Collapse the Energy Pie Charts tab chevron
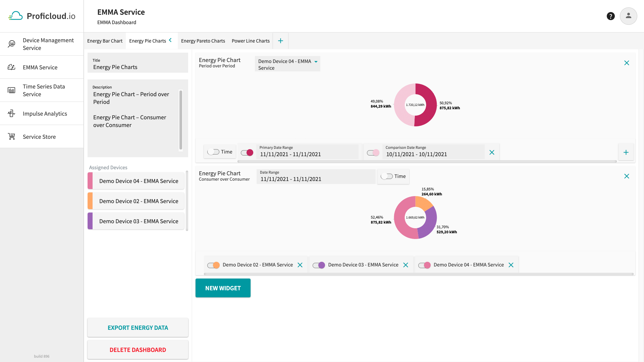The image size is (644, 362). pyautogui.click(x=170, y=40)
